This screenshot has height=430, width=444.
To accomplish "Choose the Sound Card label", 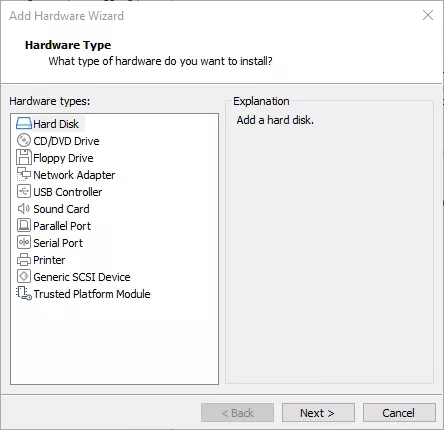I will point(61,209).
